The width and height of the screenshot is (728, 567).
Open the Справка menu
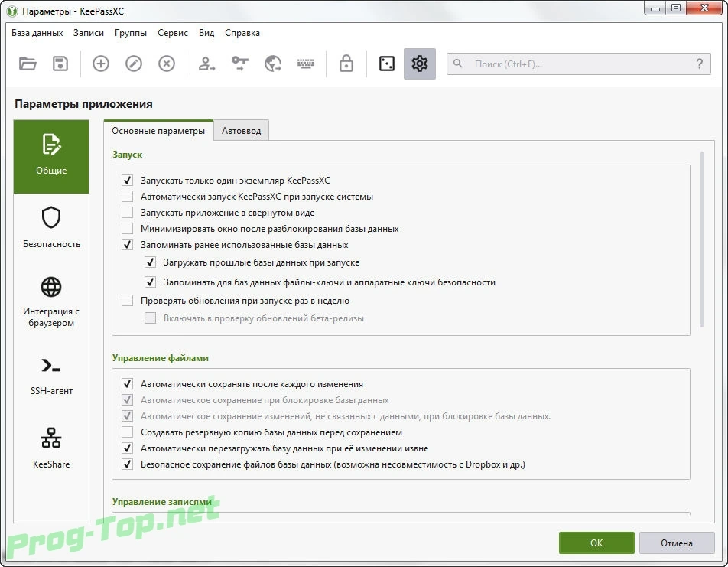pos(242,33)
